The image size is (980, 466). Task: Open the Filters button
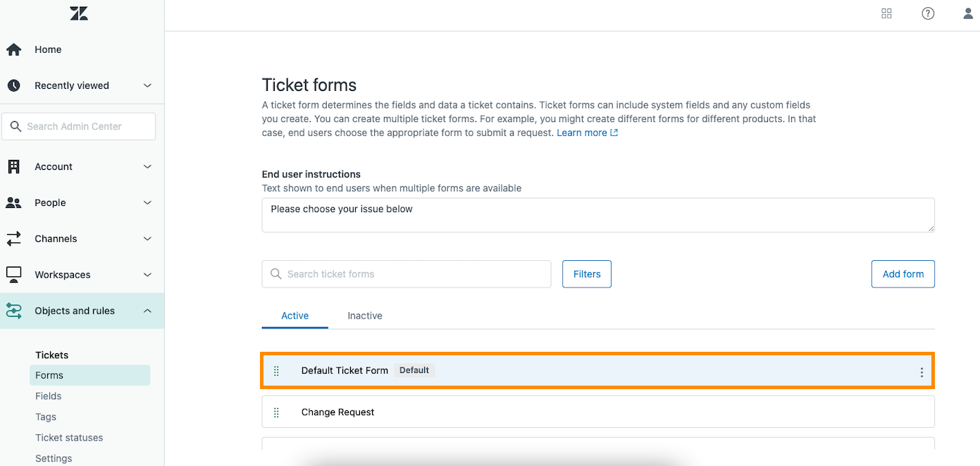587,274
